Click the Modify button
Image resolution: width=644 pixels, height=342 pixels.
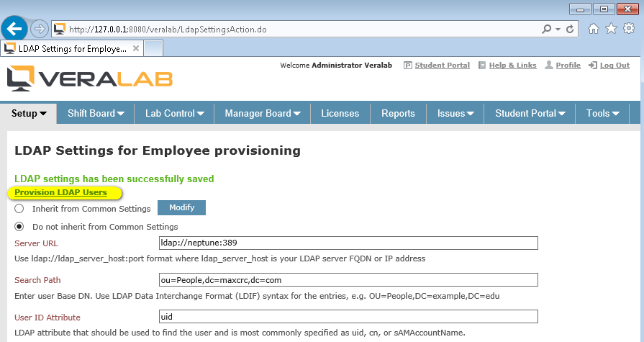click(x=181, y=207)
